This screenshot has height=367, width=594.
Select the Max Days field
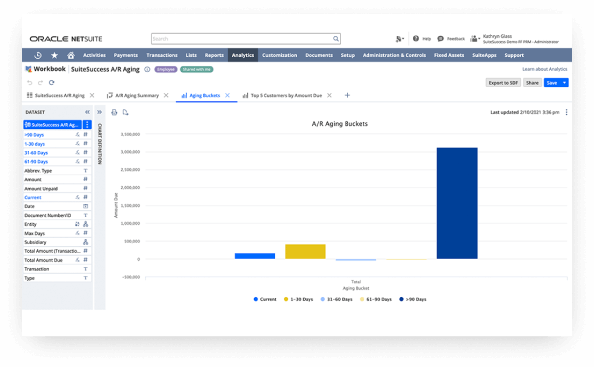click(x=57, y=233)
